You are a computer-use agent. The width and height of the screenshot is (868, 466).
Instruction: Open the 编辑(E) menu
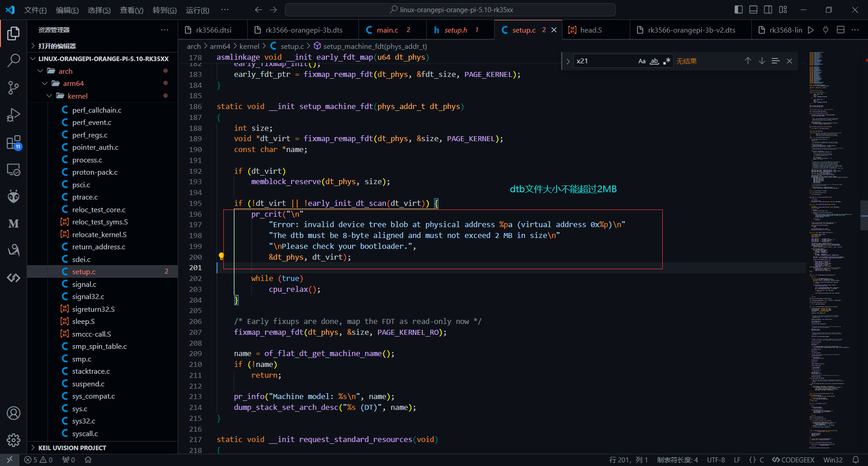tap(67, 10)
